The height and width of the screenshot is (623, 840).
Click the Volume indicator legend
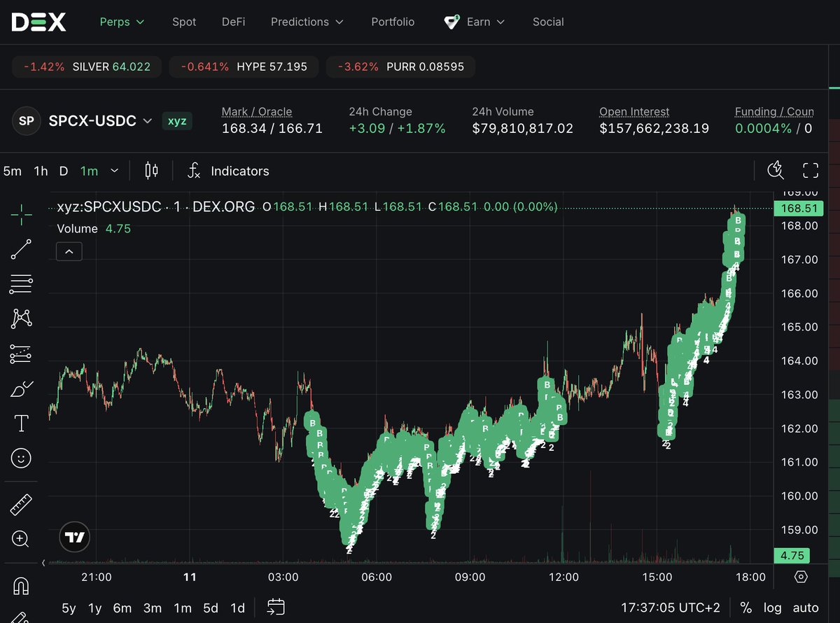coord(94,228)
